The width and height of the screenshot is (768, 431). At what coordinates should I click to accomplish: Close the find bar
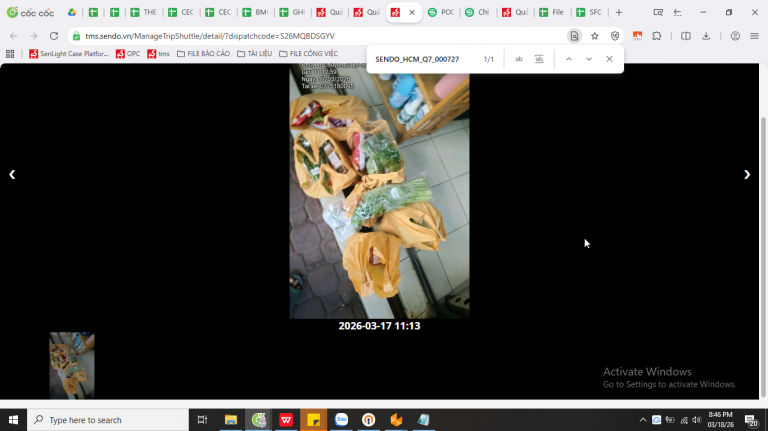tap(609, 59)
